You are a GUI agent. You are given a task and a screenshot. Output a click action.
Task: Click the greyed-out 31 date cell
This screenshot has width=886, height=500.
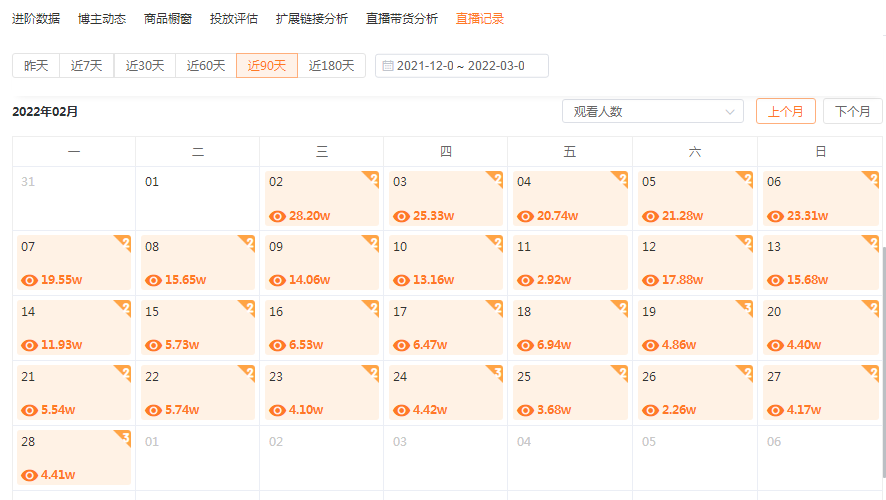coord(73,198)
